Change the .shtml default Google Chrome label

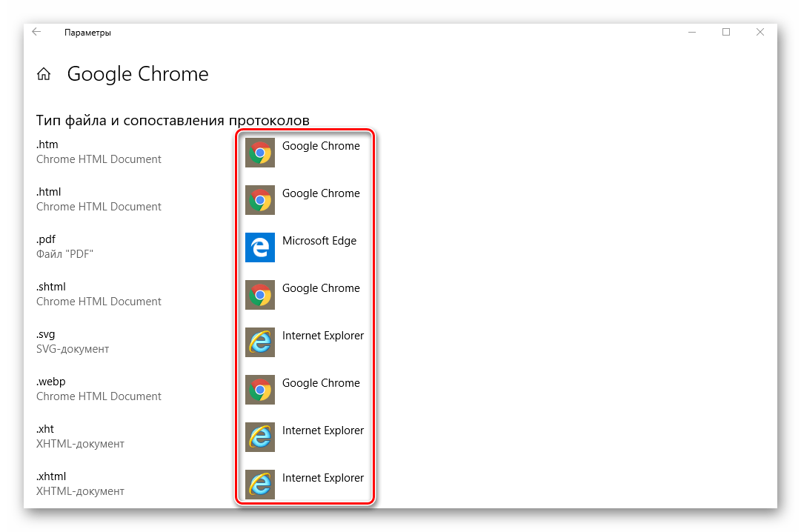point(321,288)
